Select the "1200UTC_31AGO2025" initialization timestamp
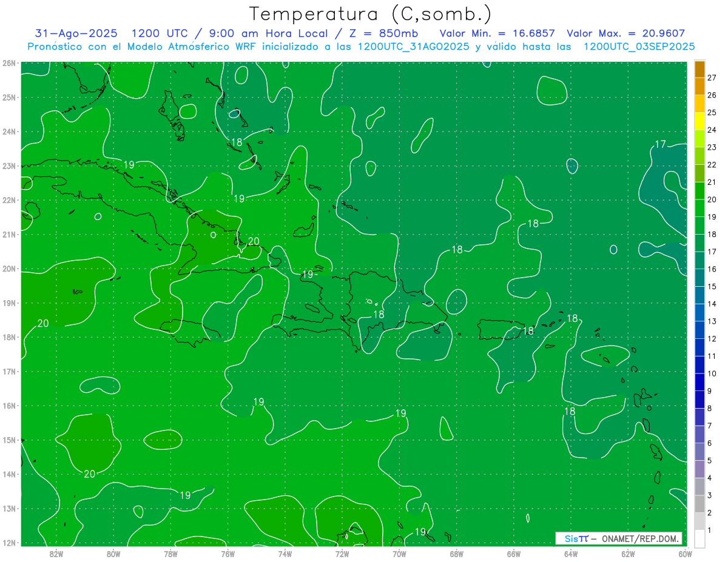Screen dimensions: 728x562 click(x=413, y=47)
